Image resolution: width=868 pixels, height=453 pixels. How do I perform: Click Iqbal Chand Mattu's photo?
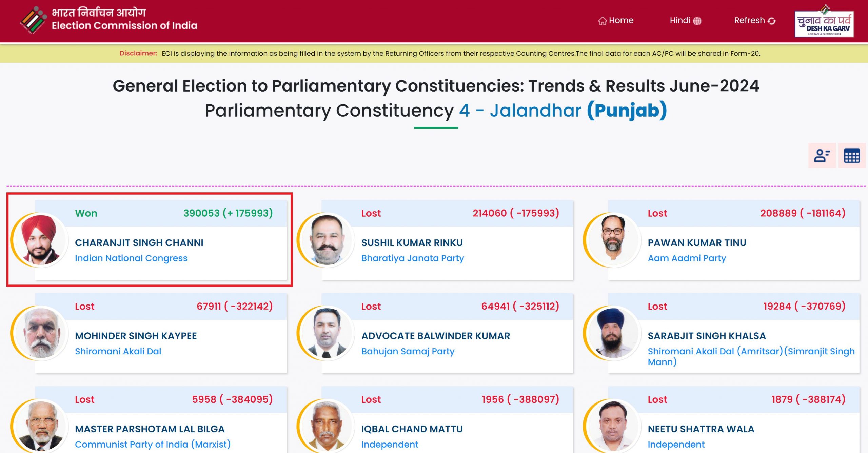(327, 426)
